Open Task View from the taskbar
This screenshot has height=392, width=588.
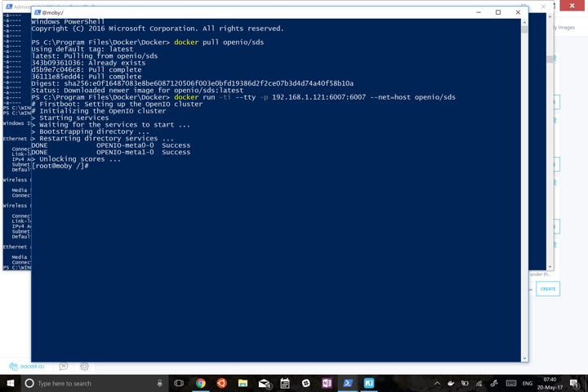click(179, 383)
